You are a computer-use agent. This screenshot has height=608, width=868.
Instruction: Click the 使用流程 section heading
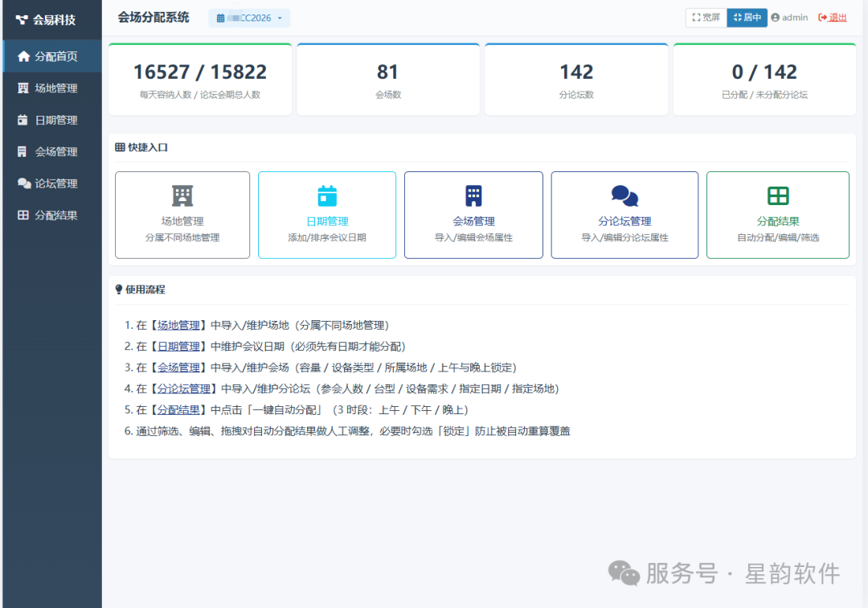tap(145, 289)
